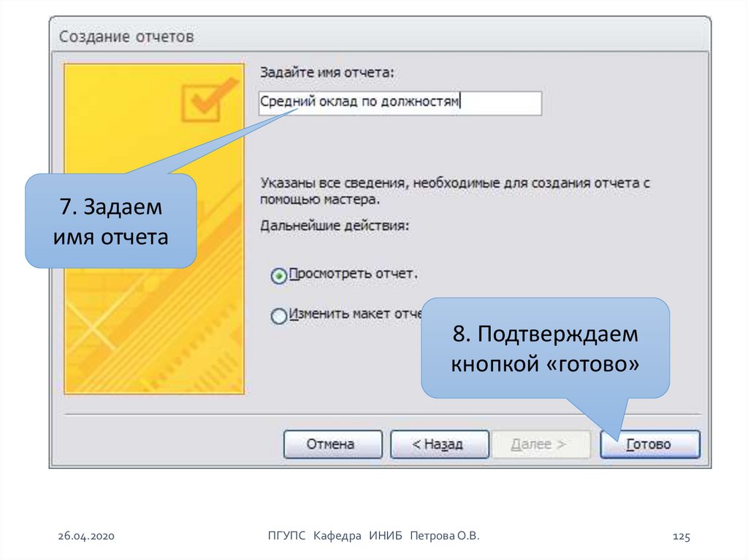The height and width of the screenshot is (560, 748).
Task: Click the 'Задайте имя отчета:' label
Action: coord(327,72)
